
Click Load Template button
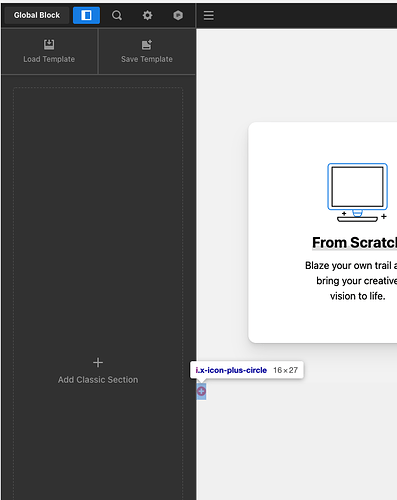coord(49,51)
